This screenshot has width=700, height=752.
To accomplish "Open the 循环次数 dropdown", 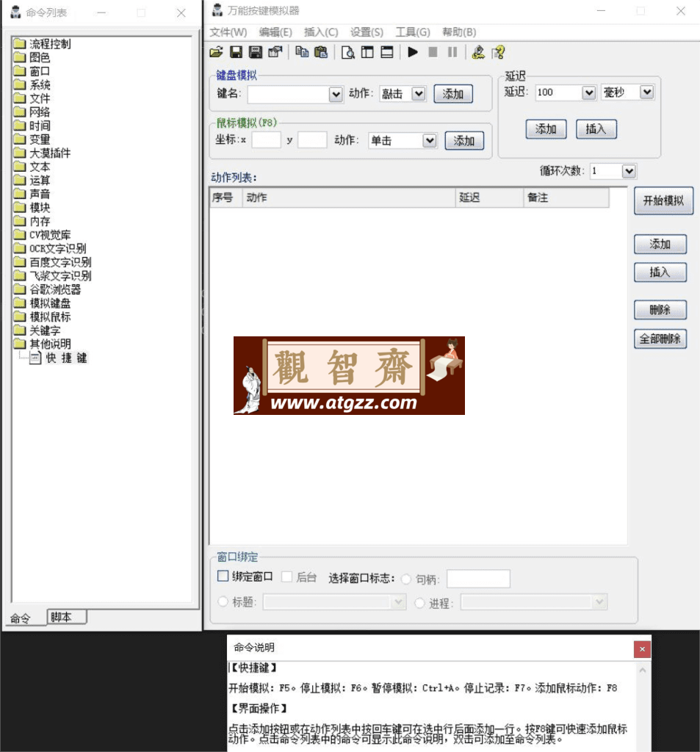I will click(x=629, y=170).
